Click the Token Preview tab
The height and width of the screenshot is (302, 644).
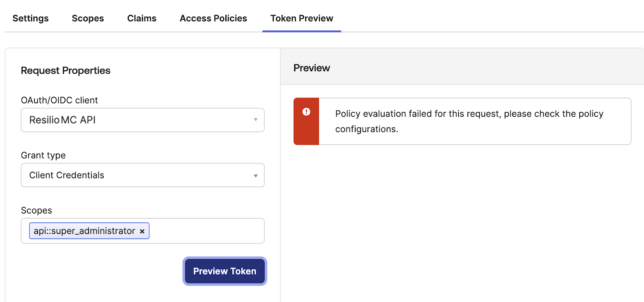(302, 18)
